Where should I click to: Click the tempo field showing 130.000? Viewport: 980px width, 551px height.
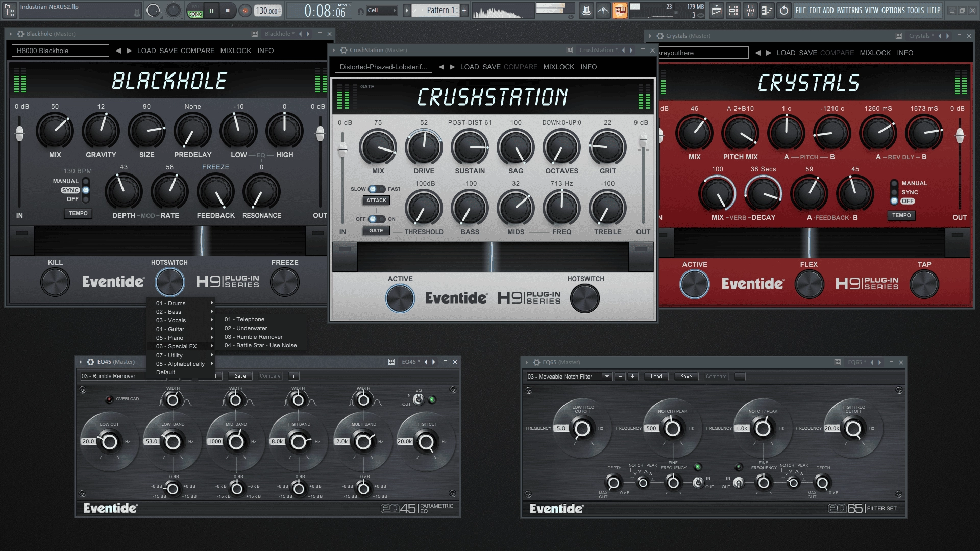[x=268, y=10]
